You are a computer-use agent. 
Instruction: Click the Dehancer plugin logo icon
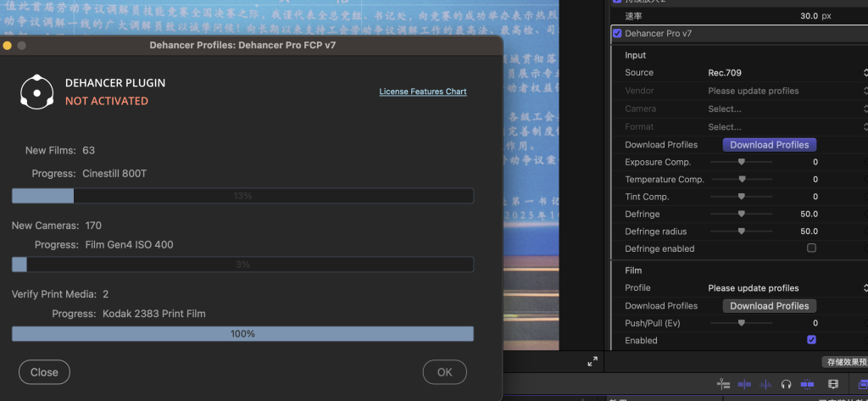[37, 92]
